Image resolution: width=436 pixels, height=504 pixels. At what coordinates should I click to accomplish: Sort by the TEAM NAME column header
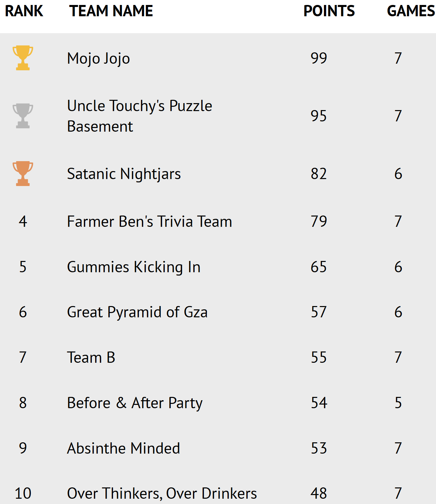111,11
